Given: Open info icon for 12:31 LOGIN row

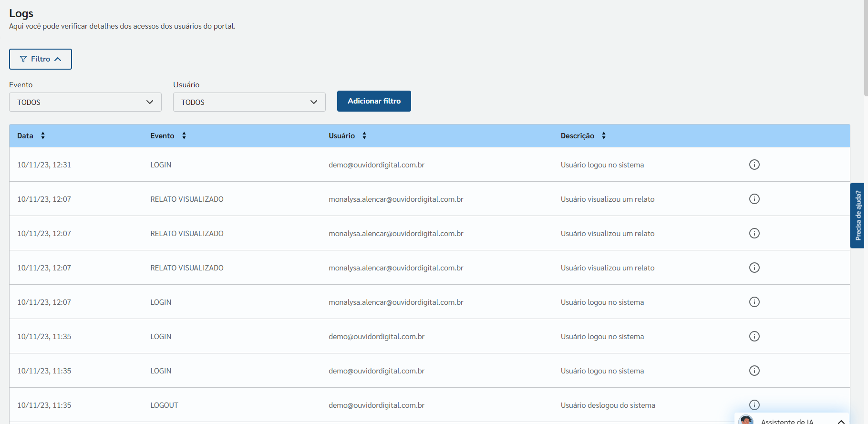Looking at the screenshot, I should (754, 165).
